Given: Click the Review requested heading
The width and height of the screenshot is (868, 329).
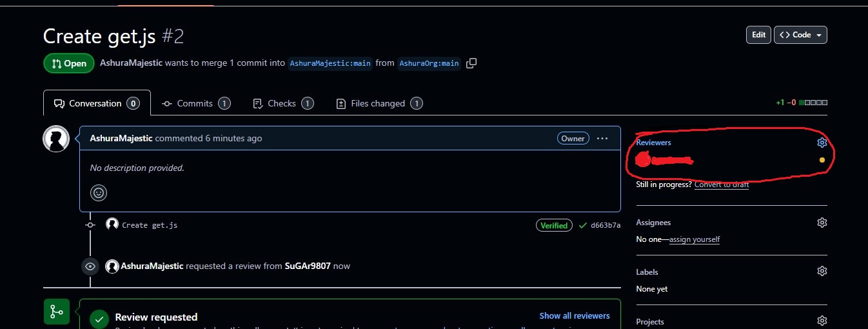Looking at the screenshot, I should tap(156, 317).
